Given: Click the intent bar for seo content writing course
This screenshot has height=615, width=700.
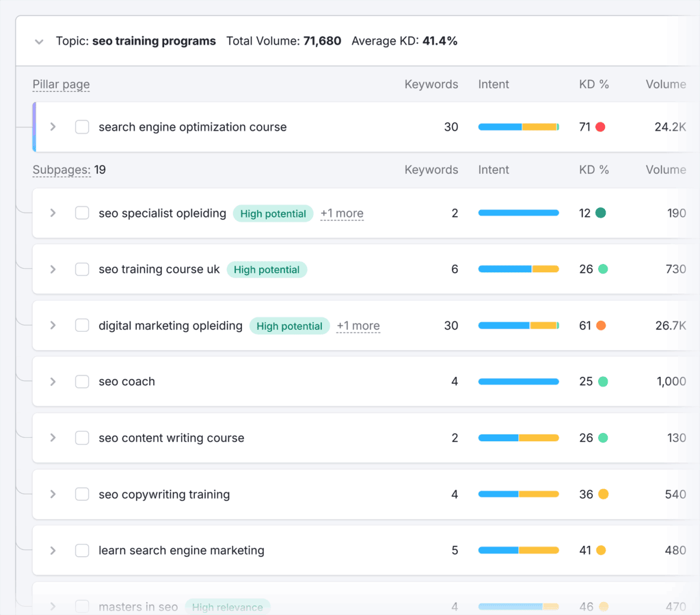Looking at the screenshot, I should point(518,438).
